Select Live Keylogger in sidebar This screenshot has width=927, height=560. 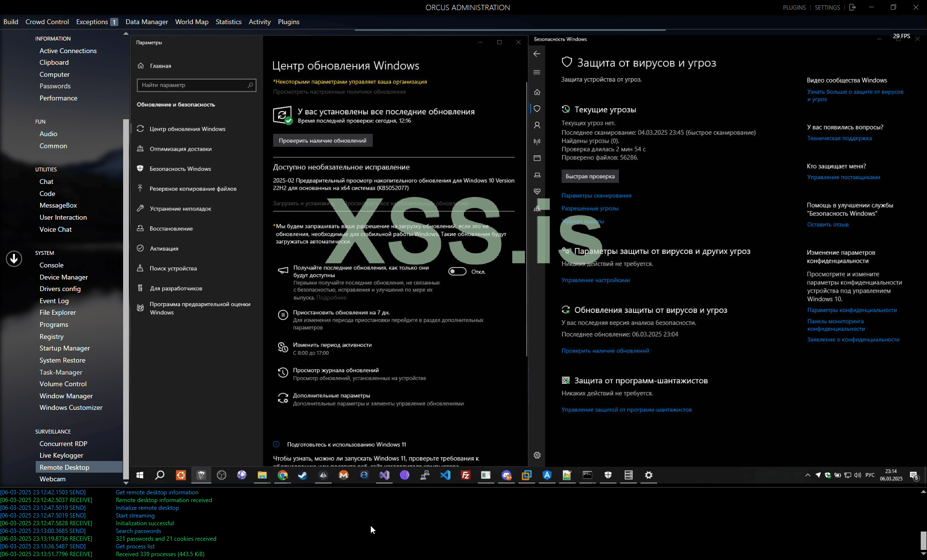pos(61,455)
